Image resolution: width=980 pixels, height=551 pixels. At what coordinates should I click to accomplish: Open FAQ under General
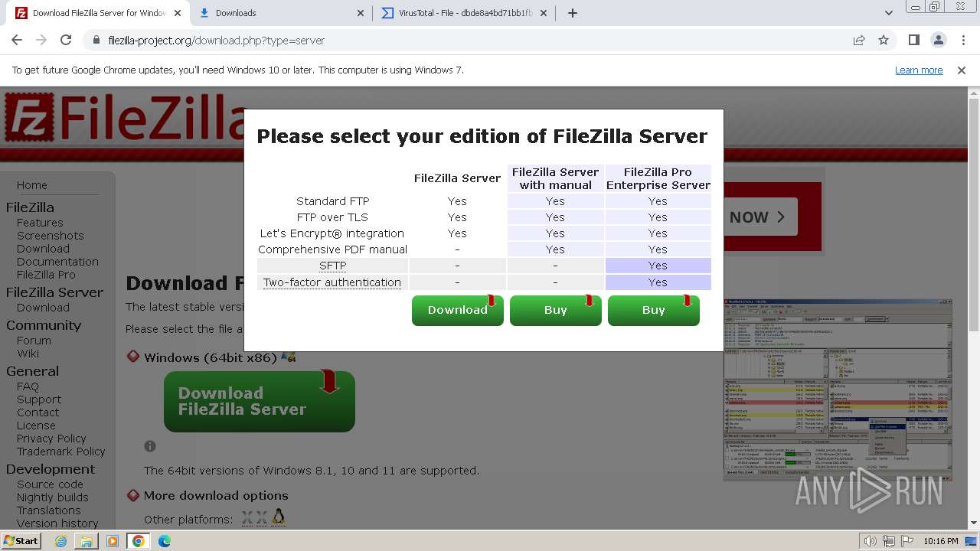(28, 386)
